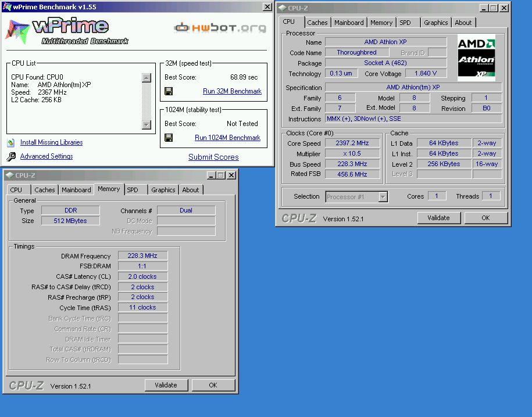The image size is (532, 417).
Task: Switch to Graphics tab in CPU window
Action: tap(435, 23)
